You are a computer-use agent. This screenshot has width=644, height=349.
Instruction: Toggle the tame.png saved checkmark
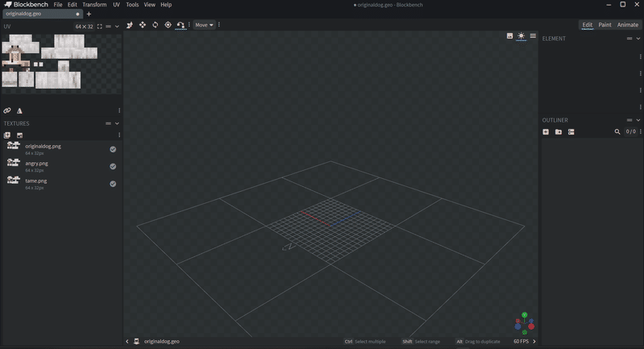pos(113,184)
